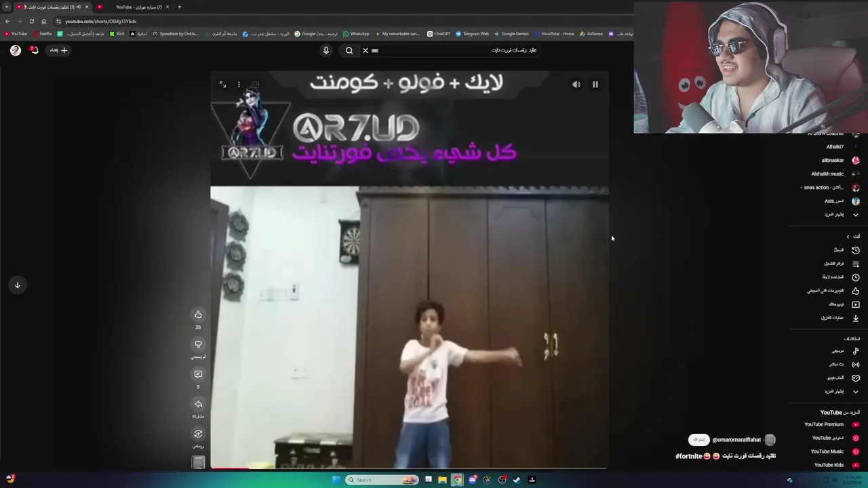Open YouTube Kids in the sidebar

[x=837, y=466]
